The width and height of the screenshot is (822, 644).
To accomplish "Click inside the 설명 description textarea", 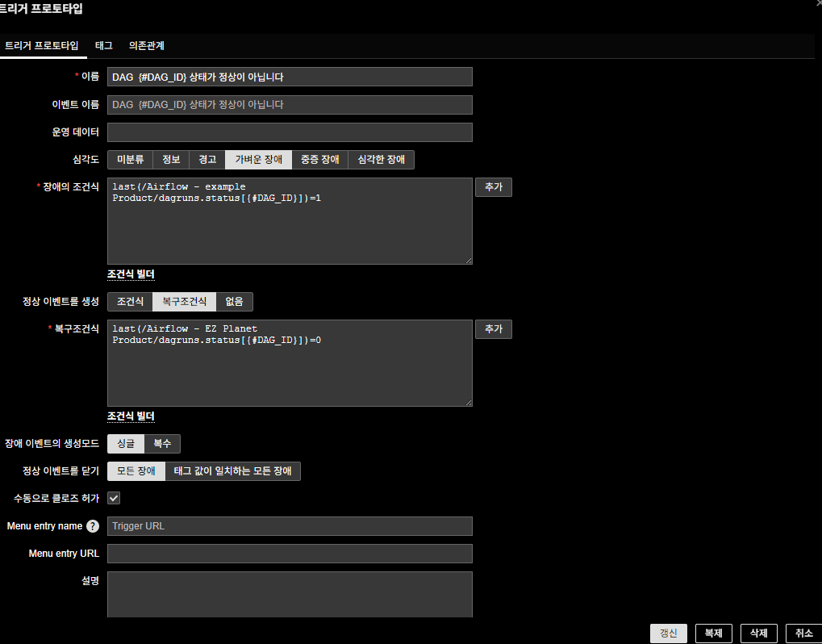I will coord(290,595).
